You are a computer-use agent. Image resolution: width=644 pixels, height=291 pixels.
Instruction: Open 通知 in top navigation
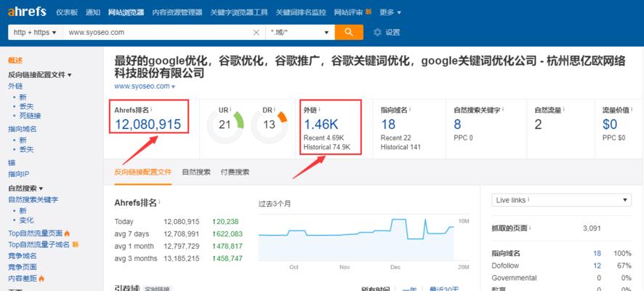pos(93,12)
